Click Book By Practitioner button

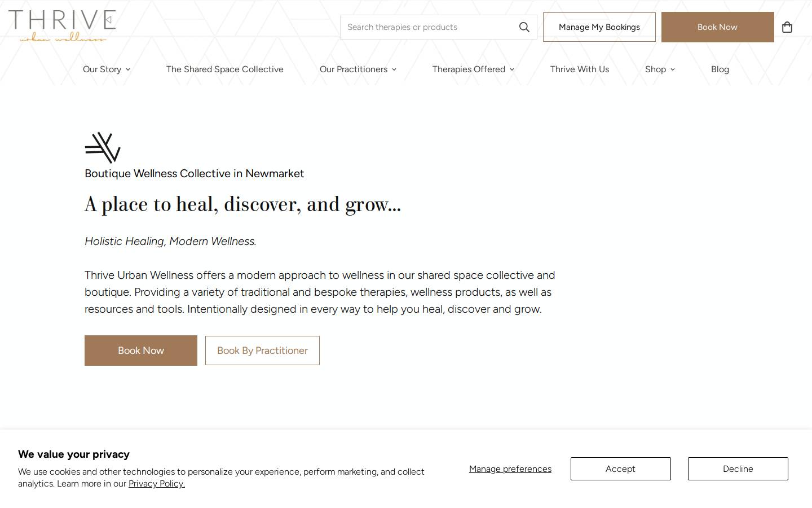pos(262,351)
